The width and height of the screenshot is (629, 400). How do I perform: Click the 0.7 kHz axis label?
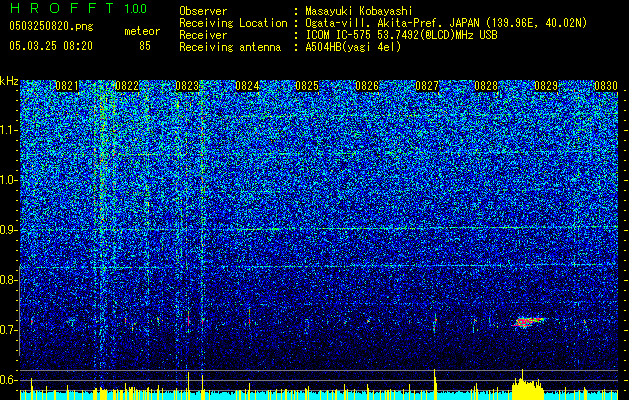9,330
